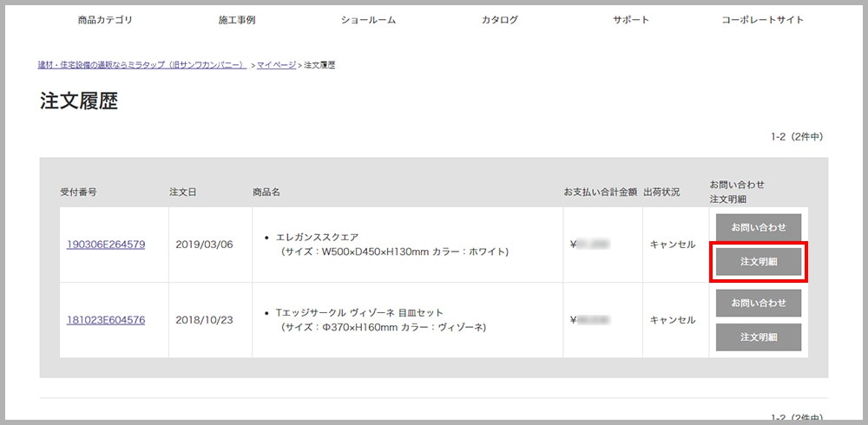Open the サポート menu item

[x=631, y=20]
